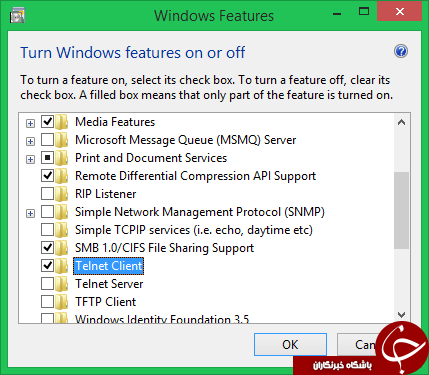Select Remote Differential Compression API Support label
The height and width of the screenshot is (375, 429).
click(196, 176)
